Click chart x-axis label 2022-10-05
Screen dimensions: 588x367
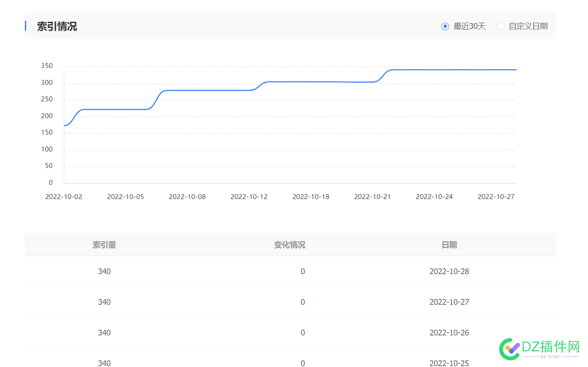point(126,196)
